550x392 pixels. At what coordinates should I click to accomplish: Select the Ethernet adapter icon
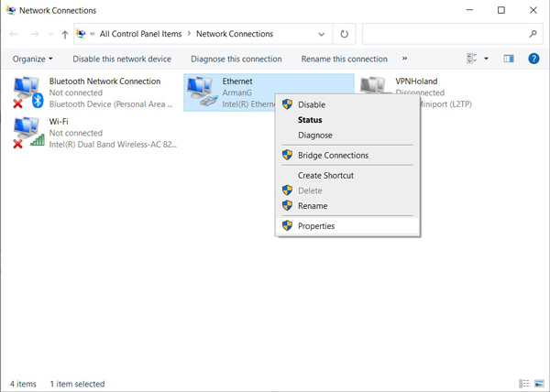point(202,92)
